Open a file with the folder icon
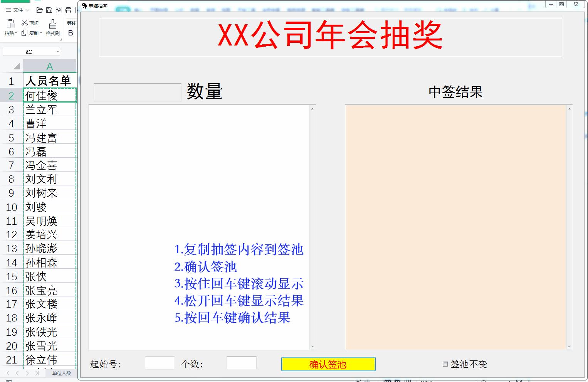 point(40,10)
